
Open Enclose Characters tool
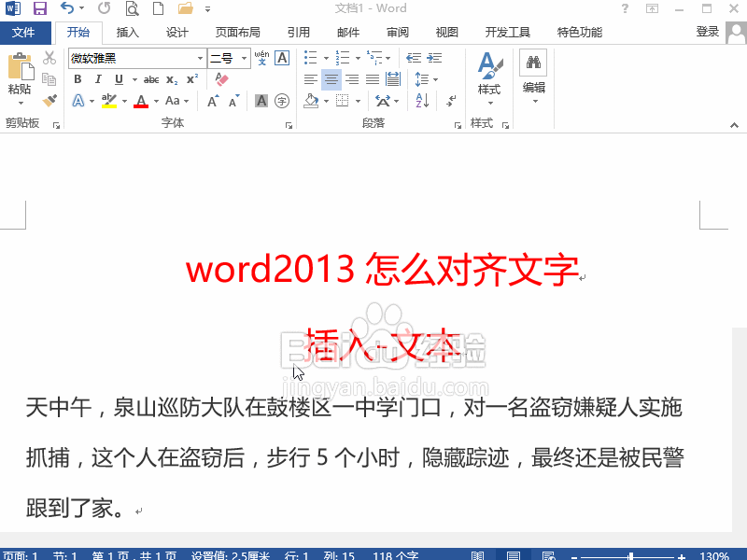tap(282, 101)
